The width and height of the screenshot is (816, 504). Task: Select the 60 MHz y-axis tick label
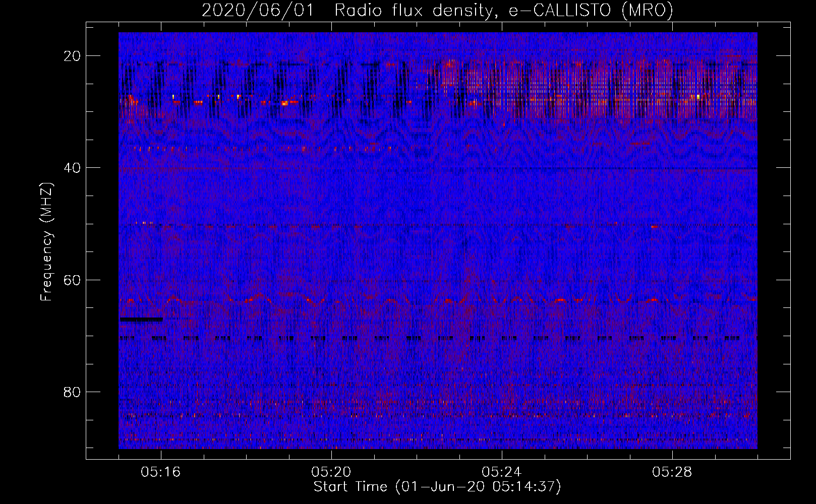tap(72, 280)
